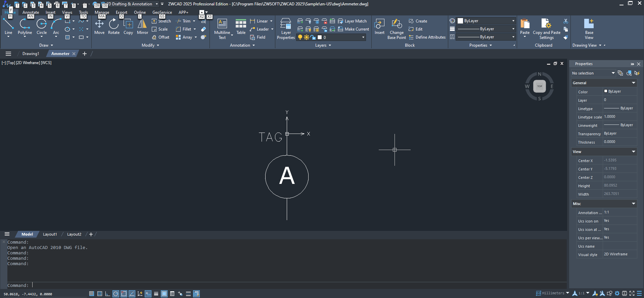Open the Linear dimension dropdown arrow
The image size is (644, 298).
pos(271,21)
